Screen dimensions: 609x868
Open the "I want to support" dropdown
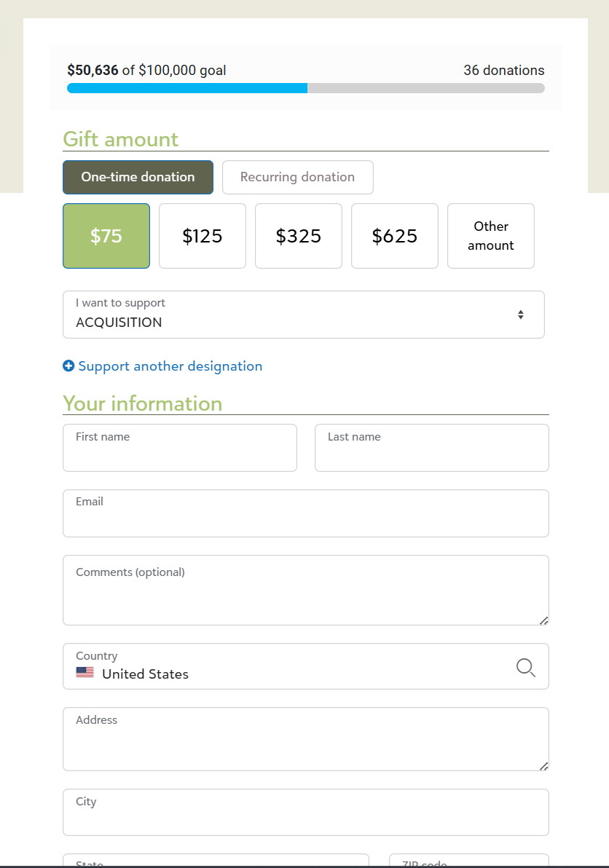click(304, 314)
